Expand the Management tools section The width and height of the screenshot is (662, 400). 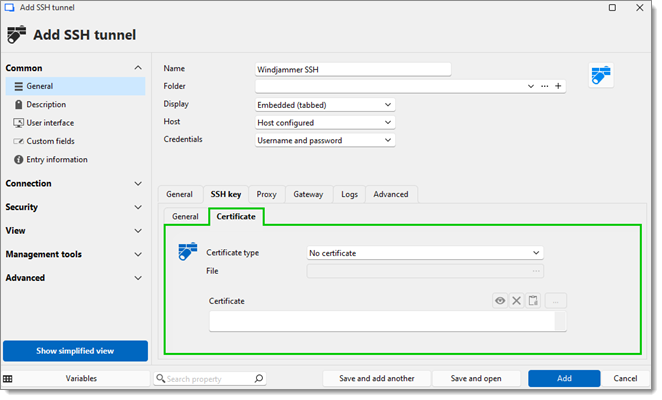75,254
